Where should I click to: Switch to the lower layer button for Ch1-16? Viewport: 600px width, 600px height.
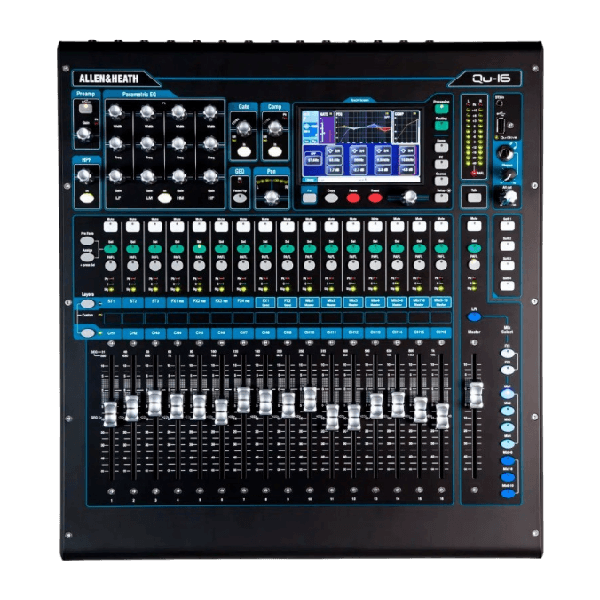coord(88,333)
